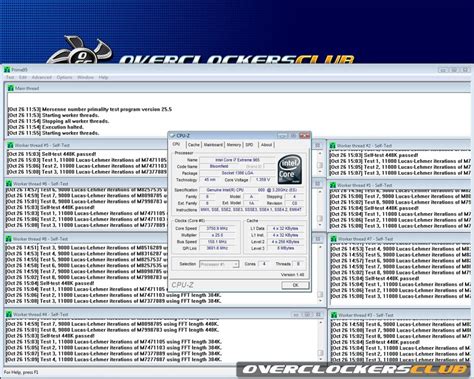Click the Worker thread #3 window icon

point(333,315)
